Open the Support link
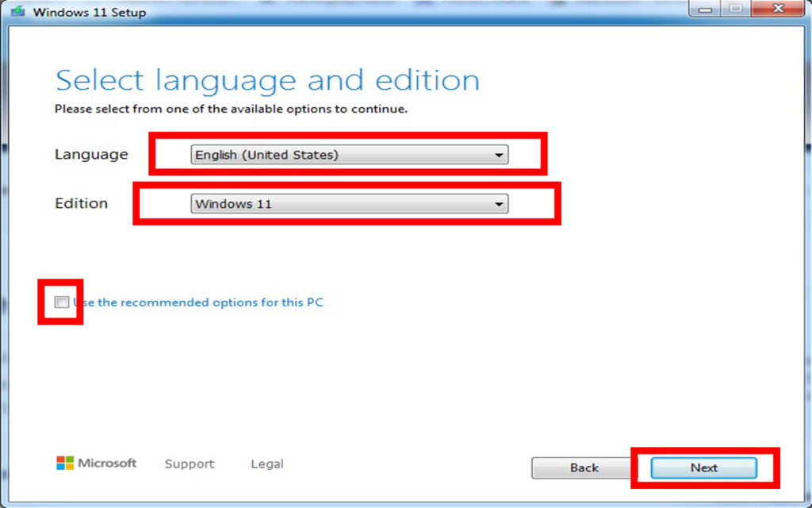Viewport: 812px width, 508px height. [x=190, y=464]
